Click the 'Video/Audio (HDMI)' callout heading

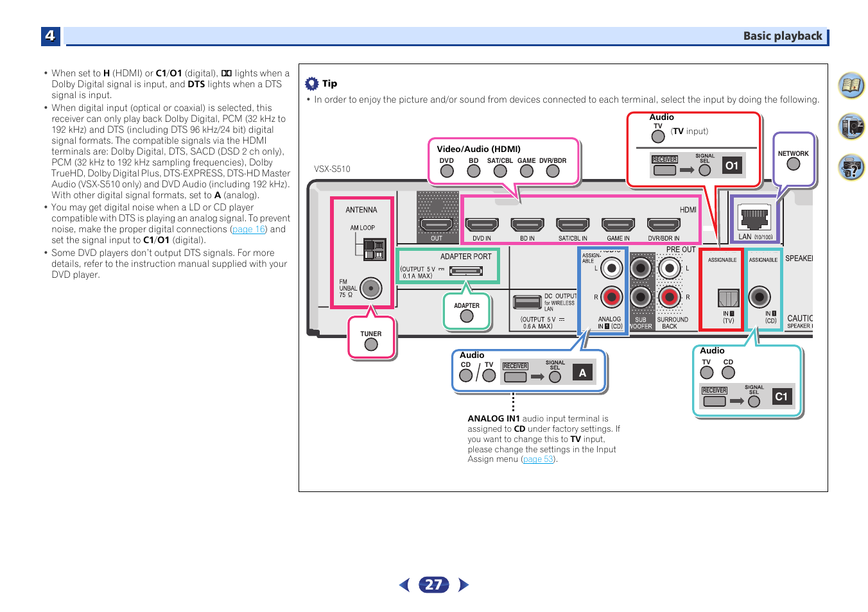pyautogui.click(x=479, y=149)
